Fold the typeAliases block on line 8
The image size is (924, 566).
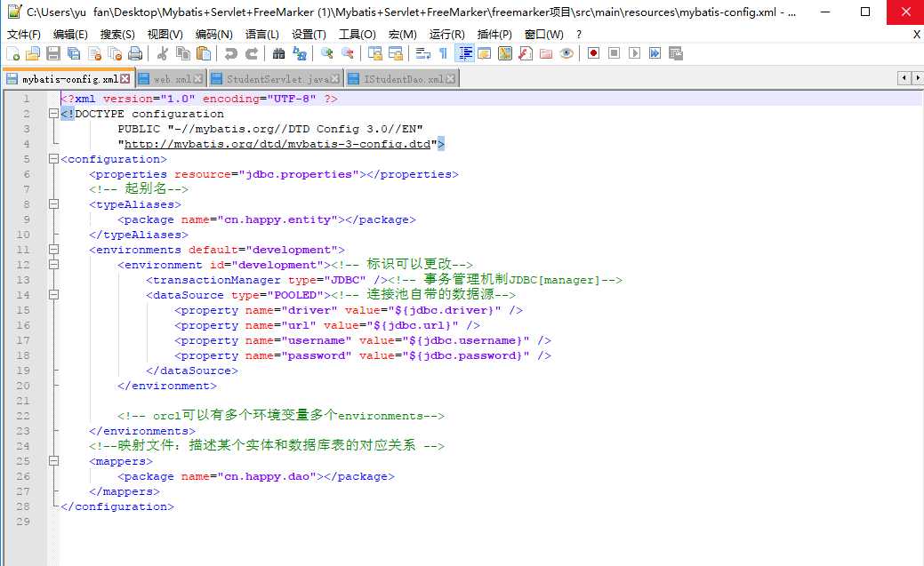tap(53, 204)
